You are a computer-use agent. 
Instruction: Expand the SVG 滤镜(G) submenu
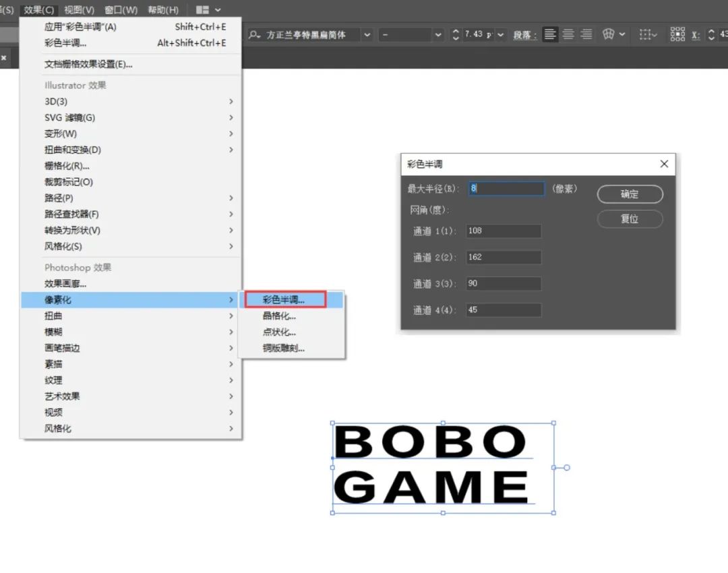[131, 117]
